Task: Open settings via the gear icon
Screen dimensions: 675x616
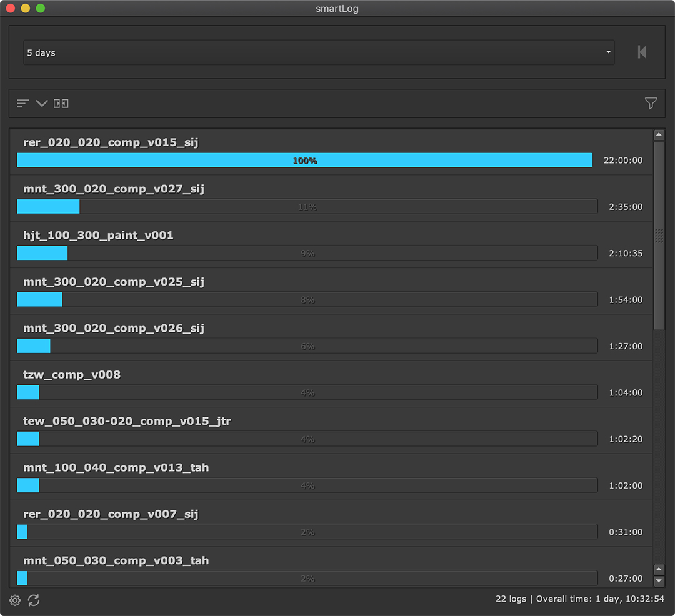Action: coord(15,600)
